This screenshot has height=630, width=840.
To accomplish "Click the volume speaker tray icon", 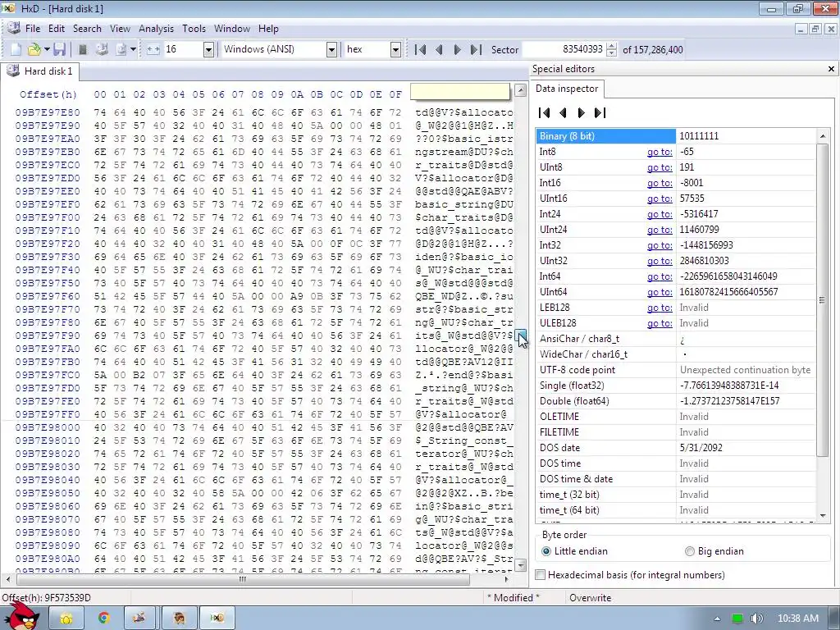I will pos(756,619).
